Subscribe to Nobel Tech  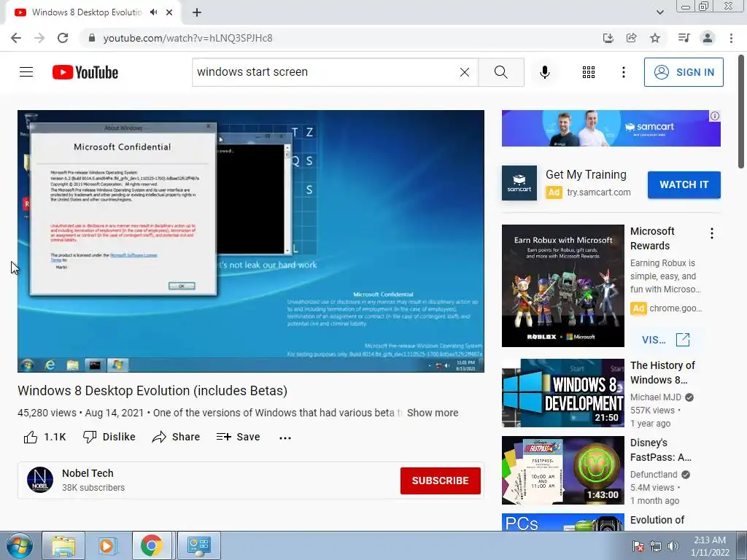click(440, 481)
